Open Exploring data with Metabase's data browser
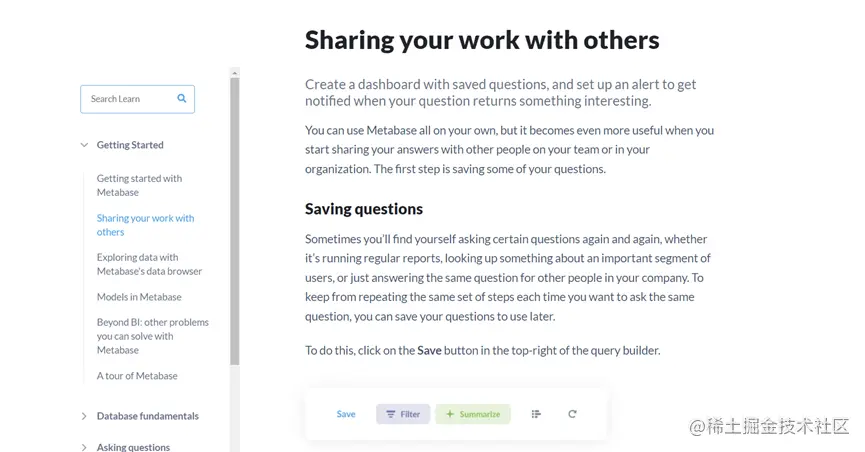 (149, 264)
